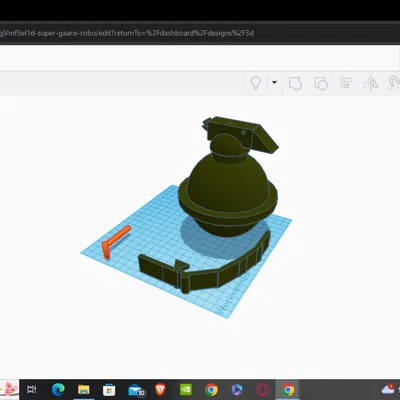Click the highlighted active Chrome taskbar icon
The image size is (400, 400).
288,389
